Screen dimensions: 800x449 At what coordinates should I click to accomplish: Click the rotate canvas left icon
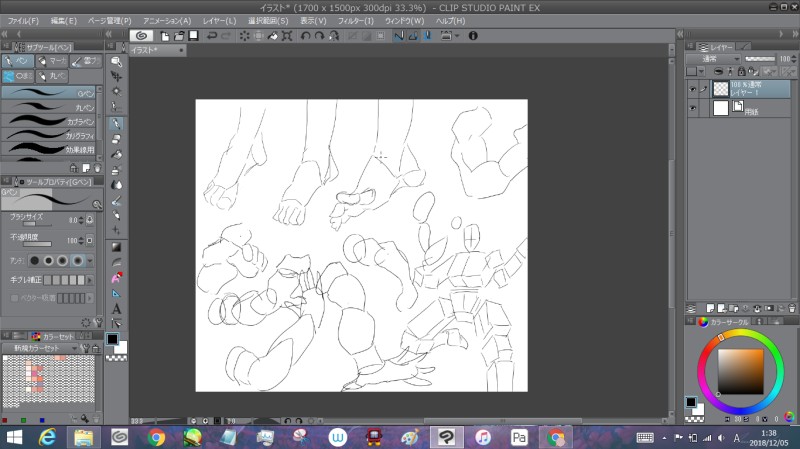point(306,36)
